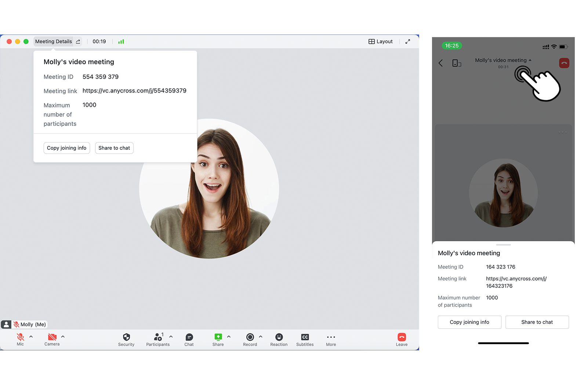
Task: Open the Participants panel
Action: pos(158,337)
